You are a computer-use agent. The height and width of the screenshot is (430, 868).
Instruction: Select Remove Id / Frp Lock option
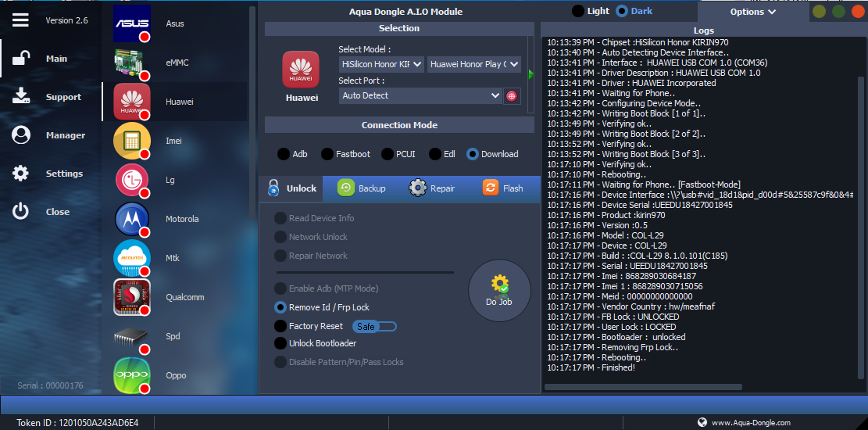(280, 307)
